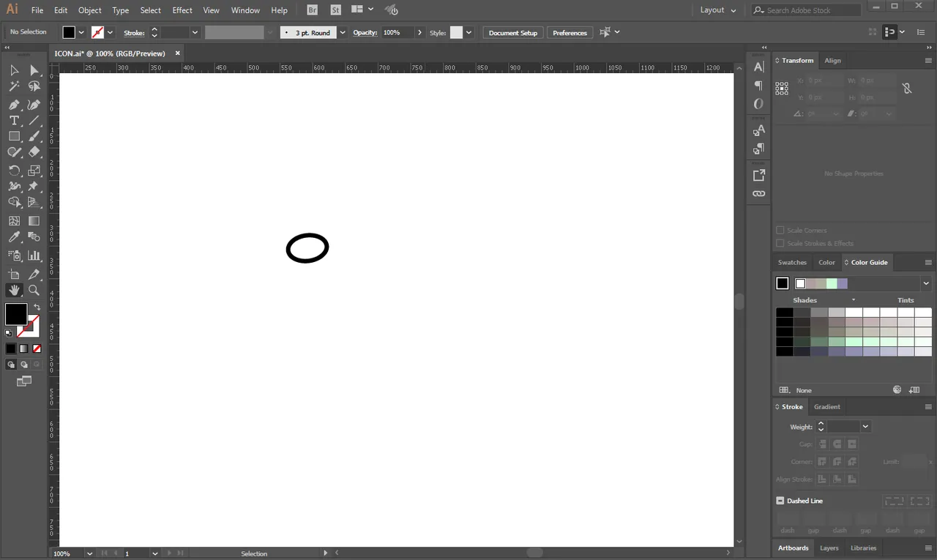Select the Curvature tool
This screenshot has width=937, height=560.
[x=34, y=105]
